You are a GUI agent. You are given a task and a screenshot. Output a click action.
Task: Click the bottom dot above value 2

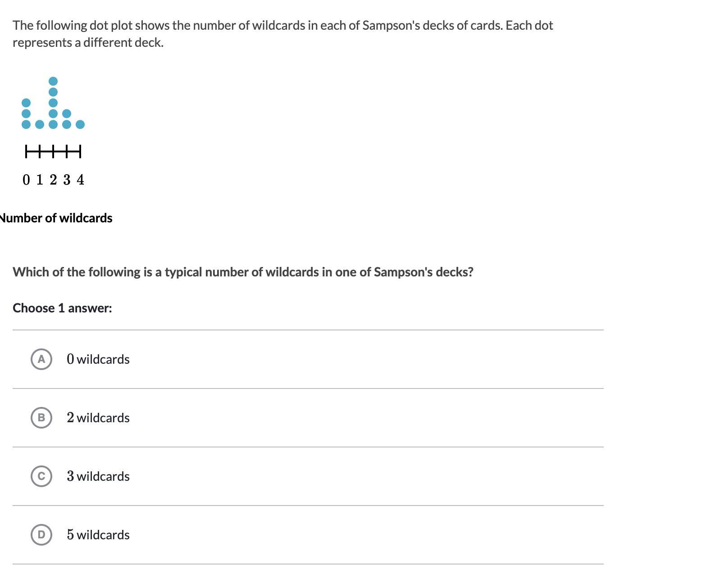pyautogui.click(x=53, y=124)
